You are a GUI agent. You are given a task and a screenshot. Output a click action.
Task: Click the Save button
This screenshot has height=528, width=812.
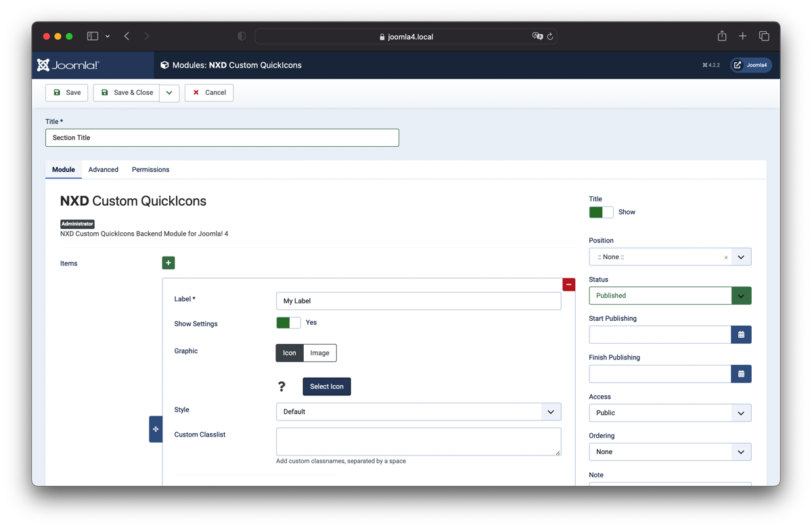(67, 93)
